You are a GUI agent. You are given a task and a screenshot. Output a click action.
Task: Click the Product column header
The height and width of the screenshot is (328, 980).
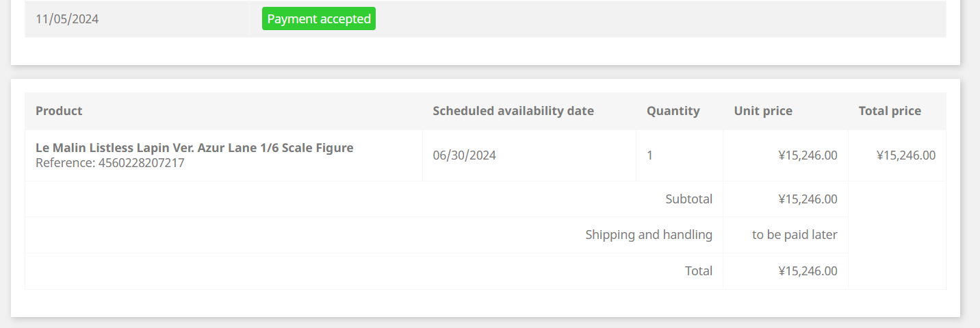point(59,111)
